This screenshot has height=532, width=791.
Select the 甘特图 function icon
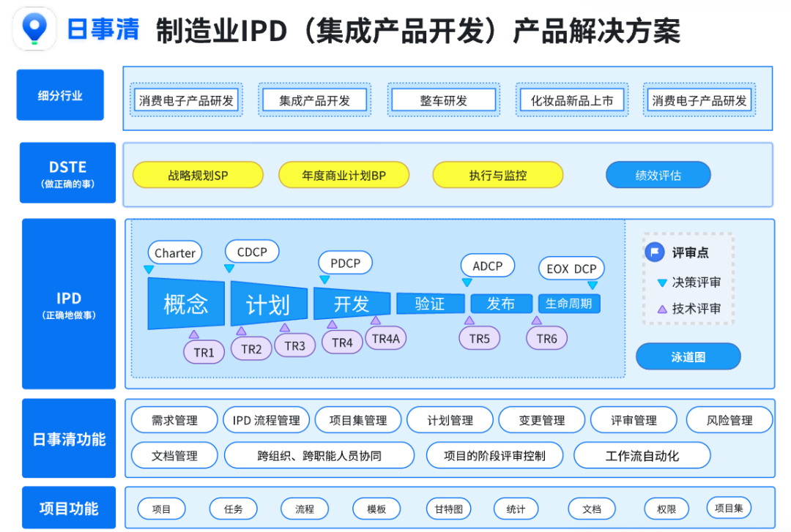(448, 509)
